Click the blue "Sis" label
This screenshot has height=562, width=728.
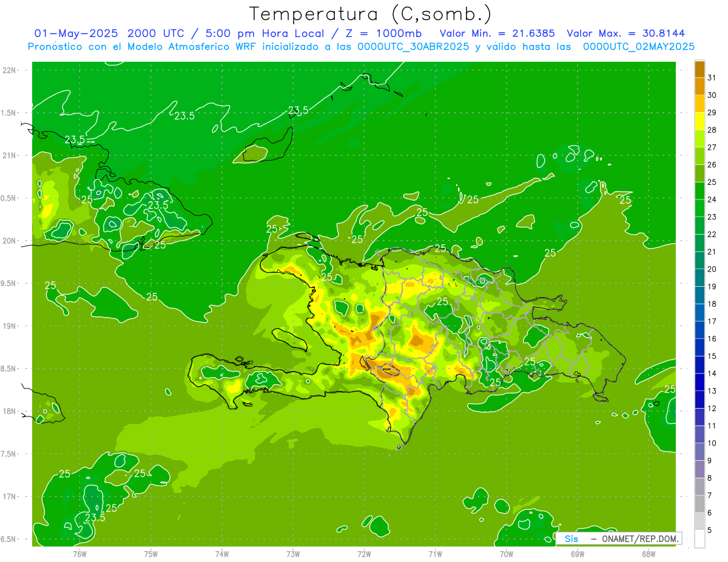coord(571,538)
